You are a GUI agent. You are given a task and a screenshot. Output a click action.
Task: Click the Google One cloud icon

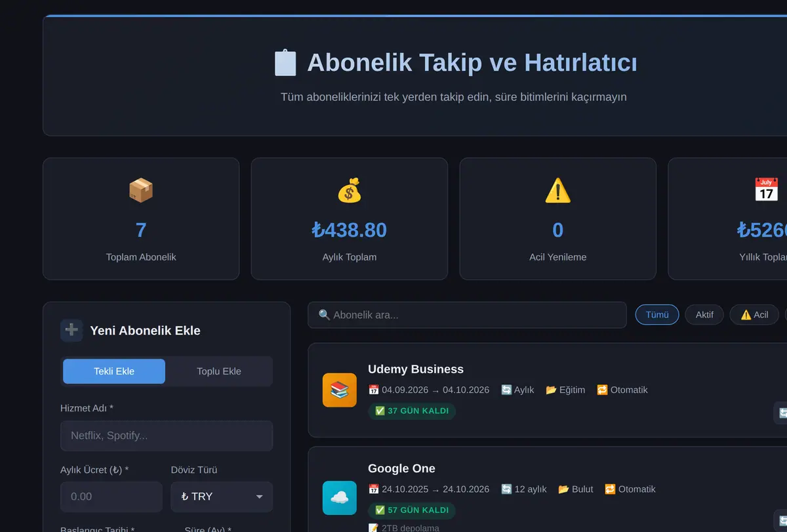[340, 498]
